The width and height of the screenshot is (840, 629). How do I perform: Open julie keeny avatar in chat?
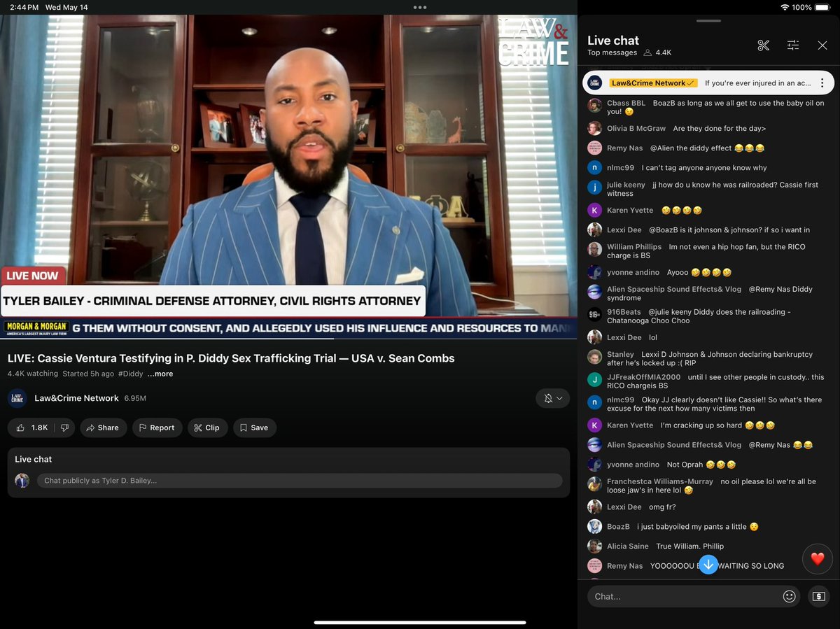594,187
